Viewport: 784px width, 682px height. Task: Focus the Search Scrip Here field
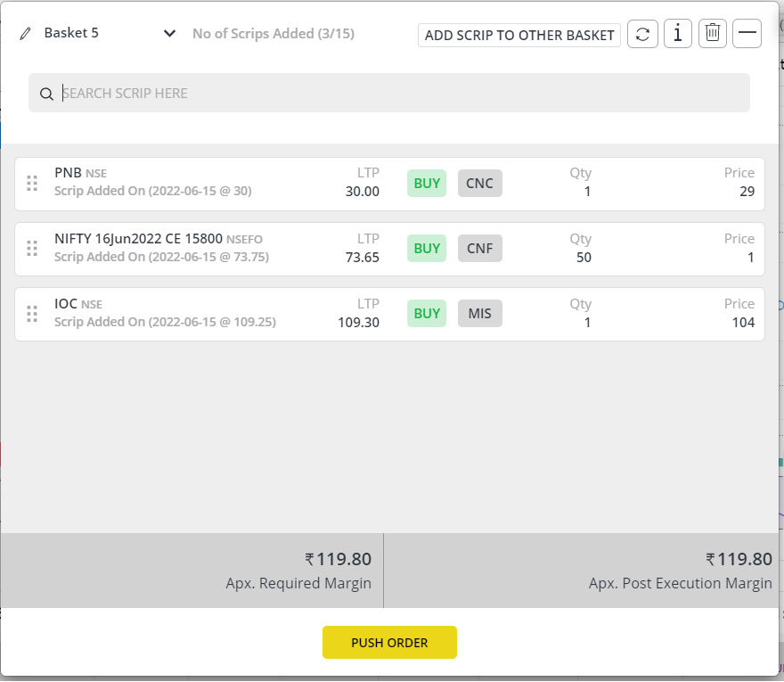pyautogui.click(x=389, y=93)
